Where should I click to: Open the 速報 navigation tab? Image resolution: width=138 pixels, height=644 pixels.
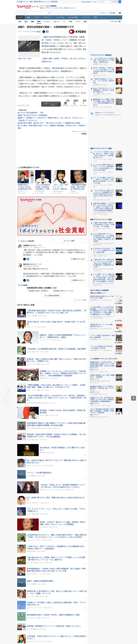pyautogui.click(x=28, y=17)
